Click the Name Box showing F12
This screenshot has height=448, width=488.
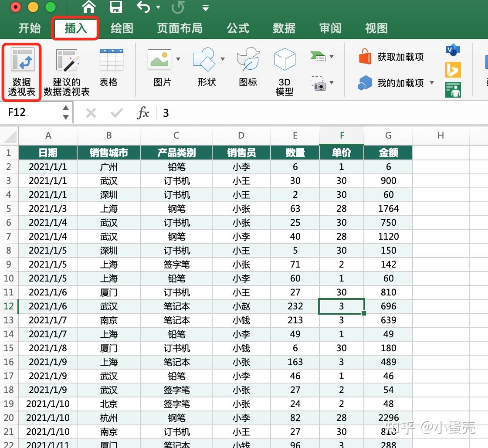coord(31,112)
